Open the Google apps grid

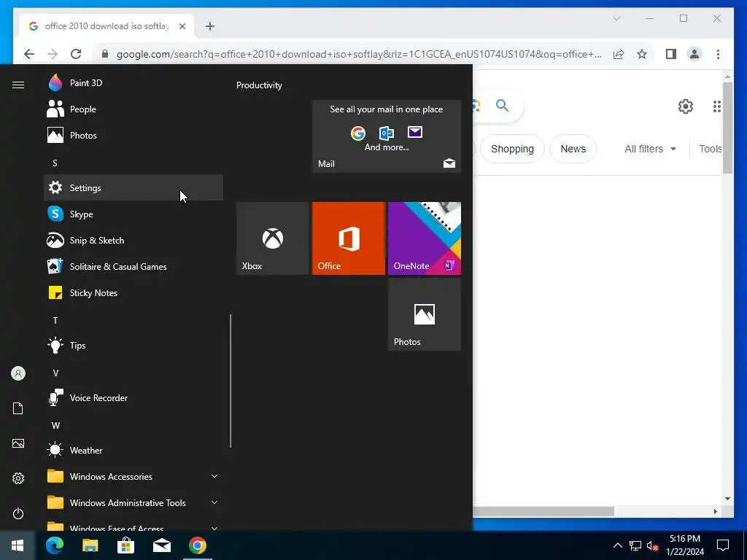(716, 106)
